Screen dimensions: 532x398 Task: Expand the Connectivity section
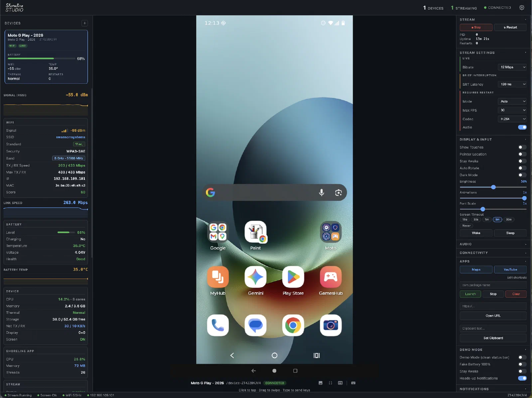(x=493, y=253)
